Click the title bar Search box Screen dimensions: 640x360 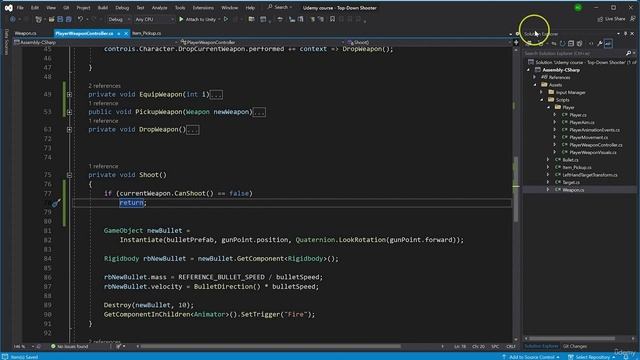280,7
